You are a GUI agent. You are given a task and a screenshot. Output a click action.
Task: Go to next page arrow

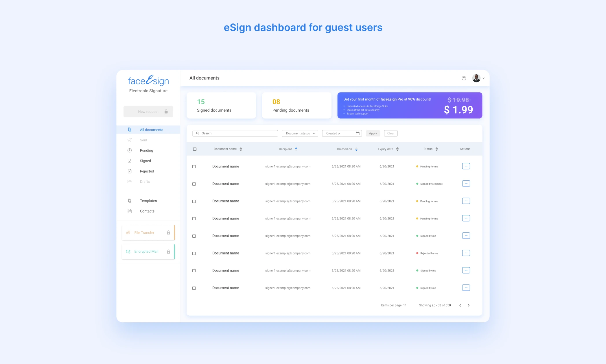[x=469, y=305]
